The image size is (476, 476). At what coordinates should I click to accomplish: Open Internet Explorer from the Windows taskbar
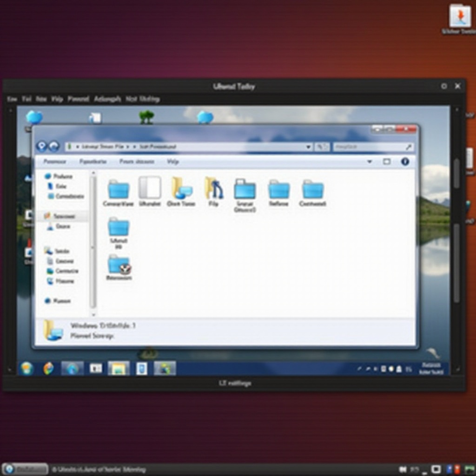(73, 368)
